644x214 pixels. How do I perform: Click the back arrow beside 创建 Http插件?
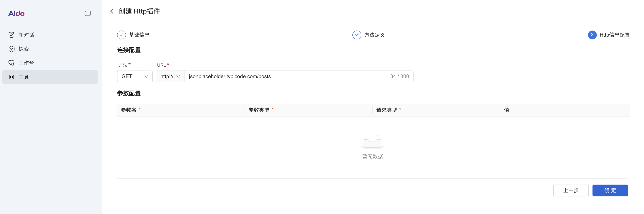pyautogui.click(x=112, y=11)
